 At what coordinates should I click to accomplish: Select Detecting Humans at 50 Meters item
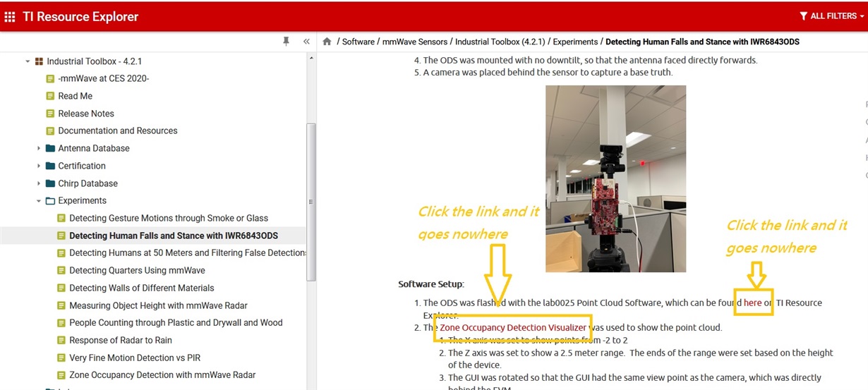tap(188, 252)
